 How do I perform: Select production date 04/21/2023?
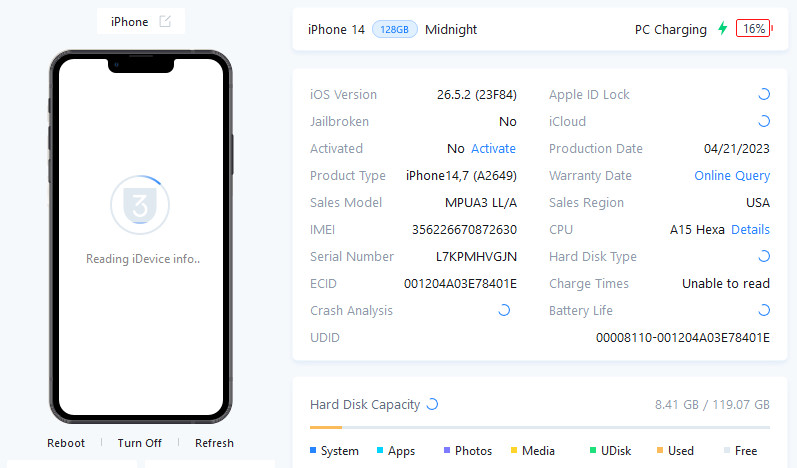tap(737, 148)
